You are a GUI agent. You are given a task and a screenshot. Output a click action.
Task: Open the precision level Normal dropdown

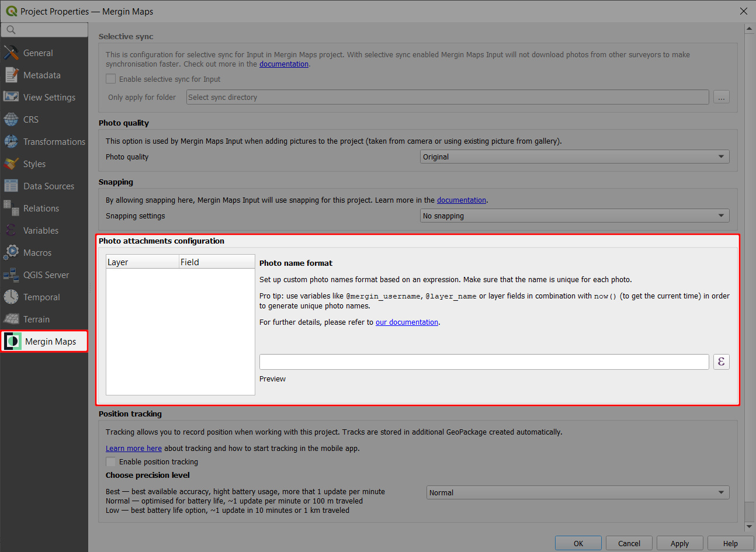click(578, 492)
